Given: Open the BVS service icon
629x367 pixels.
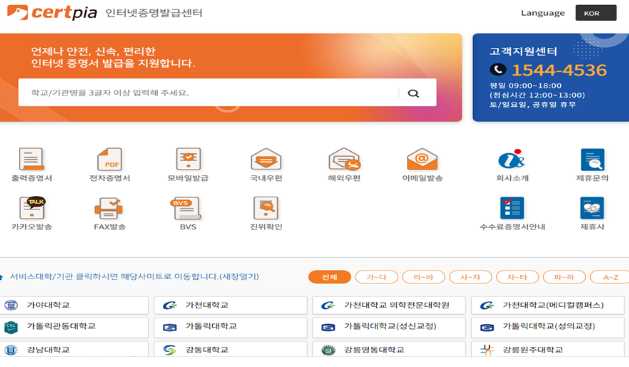Looking at the screenshot, I should tap(187, 208).
